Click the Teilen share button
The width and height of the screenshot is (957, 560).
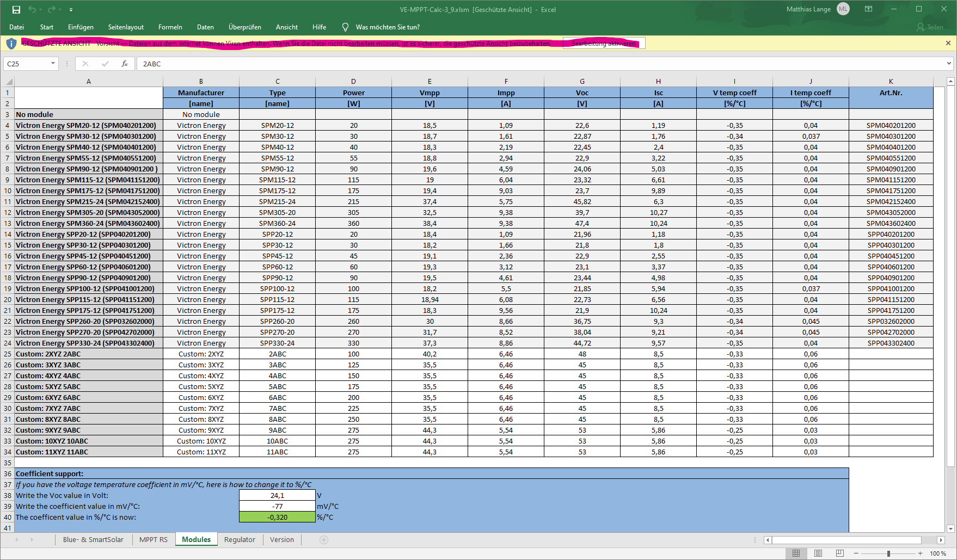pyautogui.click(x=930, y=27)
